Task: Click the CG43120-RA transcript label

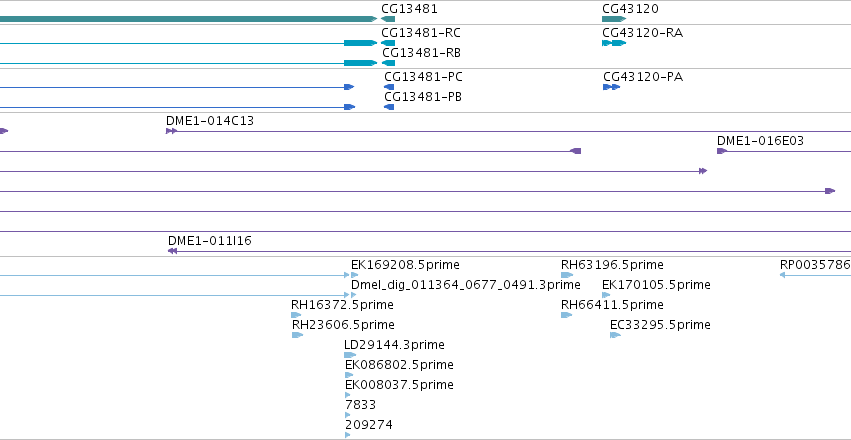Action: pyautogui.click(x=643, y=33)
